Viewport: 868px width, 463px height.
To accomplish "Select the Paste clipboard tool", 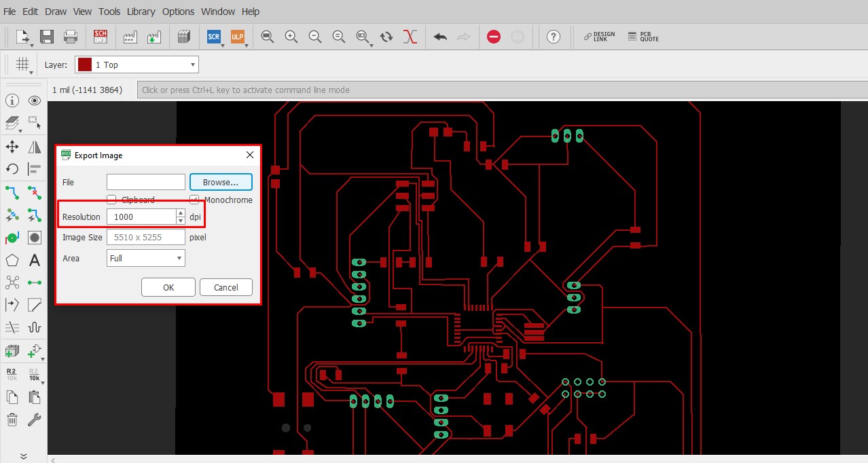I will (35, 397).
